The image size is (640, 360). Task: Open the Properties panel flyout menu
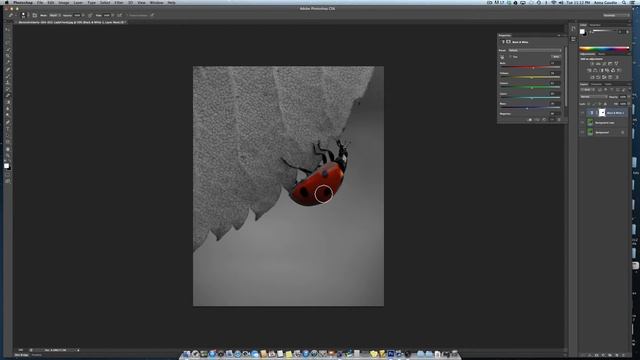559,36
